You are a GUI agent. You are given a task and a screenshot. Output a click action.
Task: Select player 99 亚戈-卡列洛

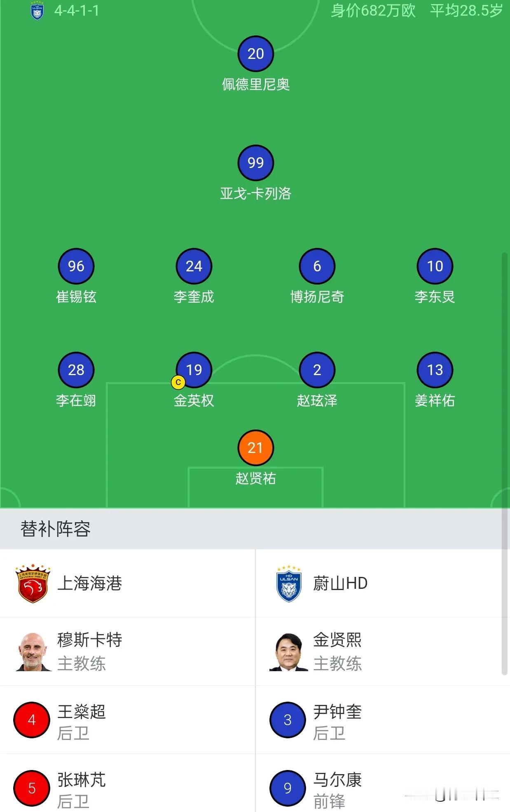[255, 163]
